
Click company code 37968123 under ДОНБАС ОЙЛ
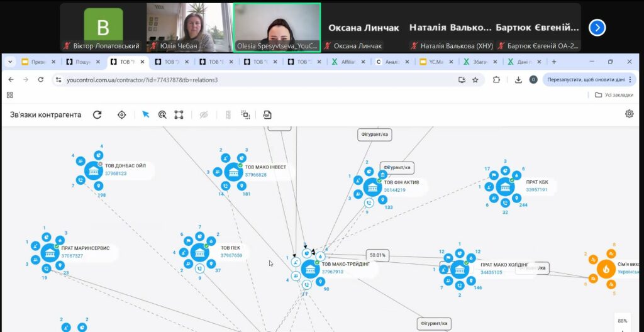point(116,174)
